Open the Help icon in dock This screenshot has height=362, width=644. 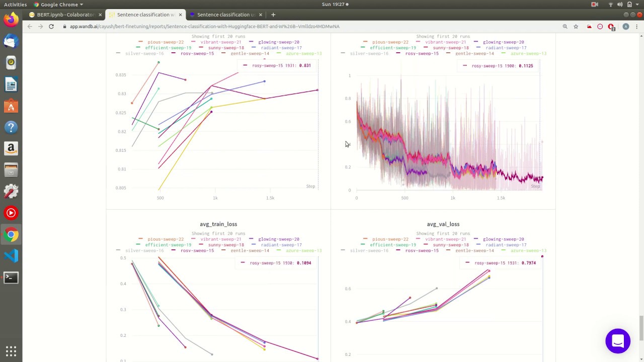pyautogui.click(x=11, y=127)
